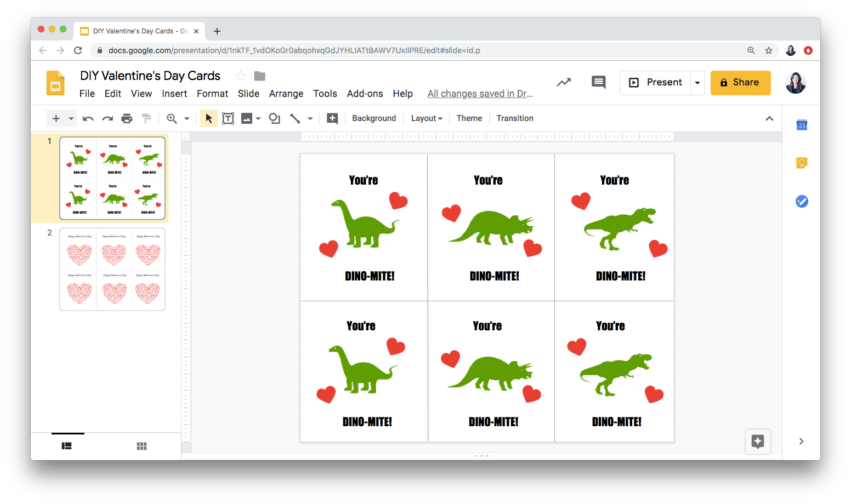This screenshot has height=504, width=851.
Task: Expand the insert image dropdown arrow
Action: (x=258, y=118)
